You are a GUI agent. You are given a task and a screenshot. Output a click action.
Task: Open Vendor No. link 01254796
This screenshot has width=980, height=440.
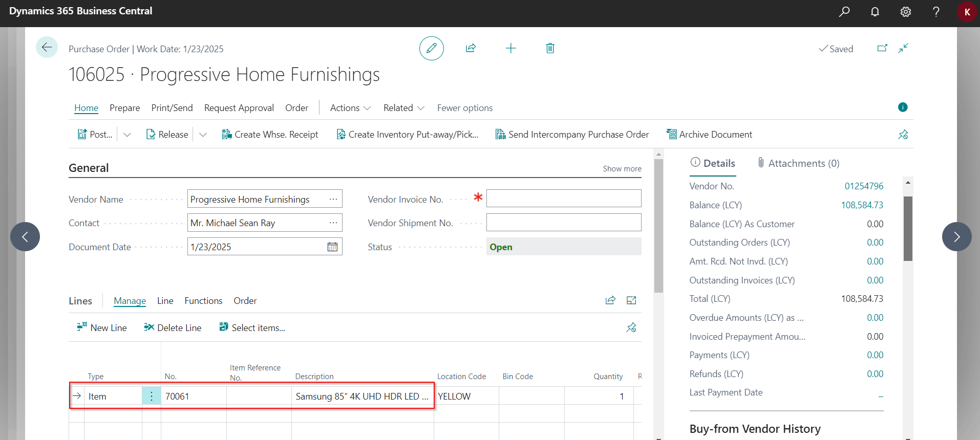coord(864,186)
